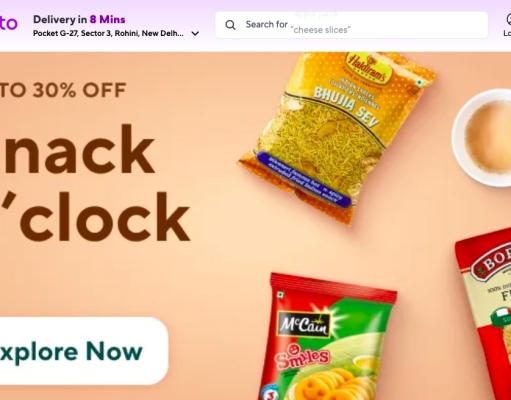This screenshot has height=400, width=511.
Task: Select the Haldiram's Bhujia Sev packet
Action: coord(337,138)
